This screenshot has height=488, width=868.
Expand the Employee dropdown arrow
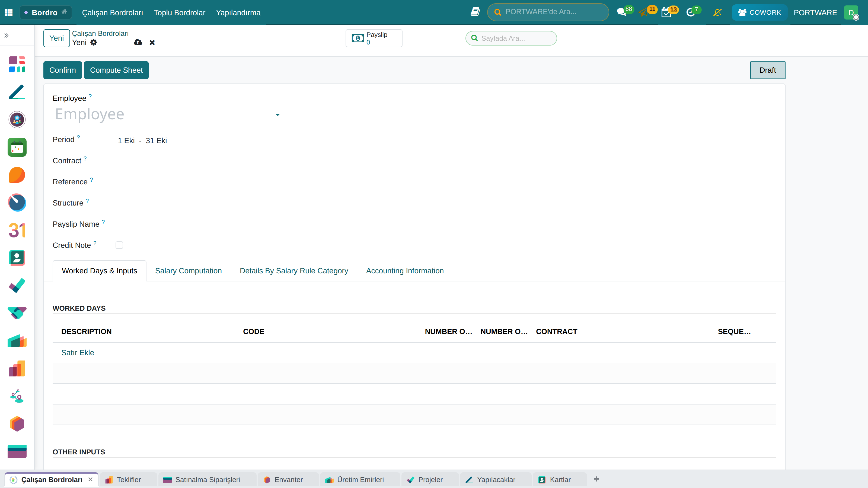click(278, 115)
